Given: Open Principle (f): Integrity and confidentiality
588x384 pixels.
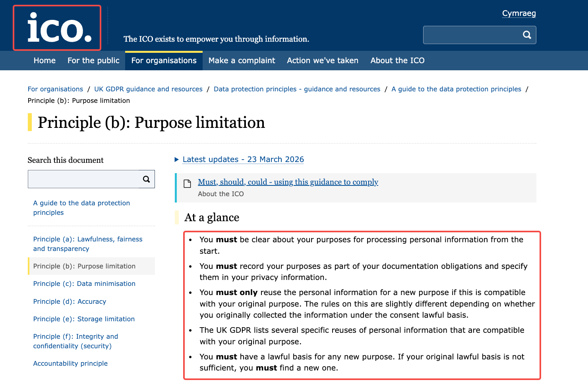Looking at the screenshot, I should click(75, 341).
